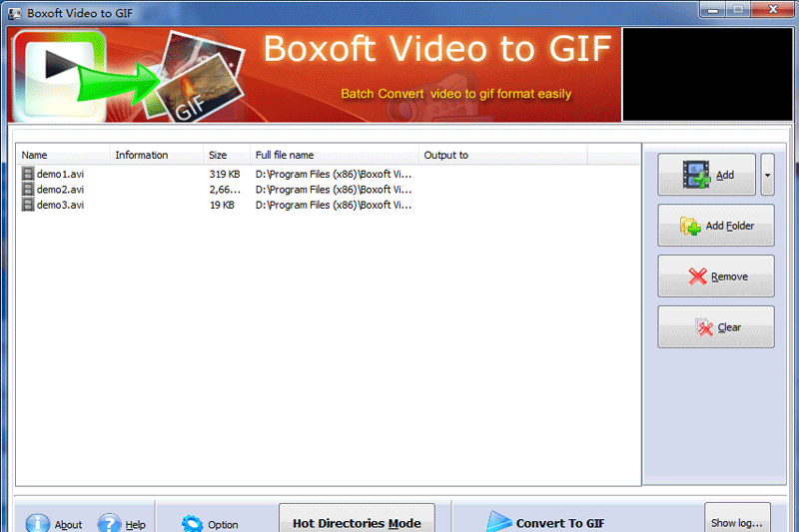The width and height of the screenshot is (799, 532).
Task: Click the black video preview area
Action: coord(707,74)
